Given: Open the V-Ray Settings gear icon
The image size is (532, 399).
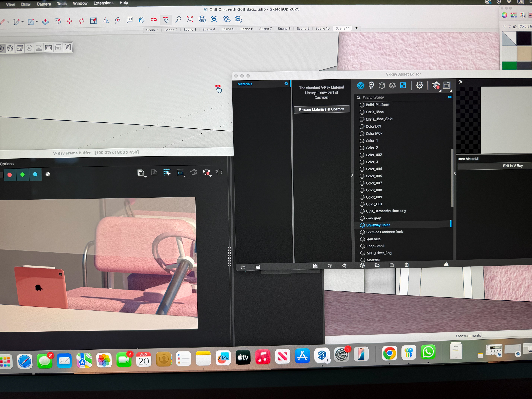Looking at the screenshot, I should [x=420, y=85].
